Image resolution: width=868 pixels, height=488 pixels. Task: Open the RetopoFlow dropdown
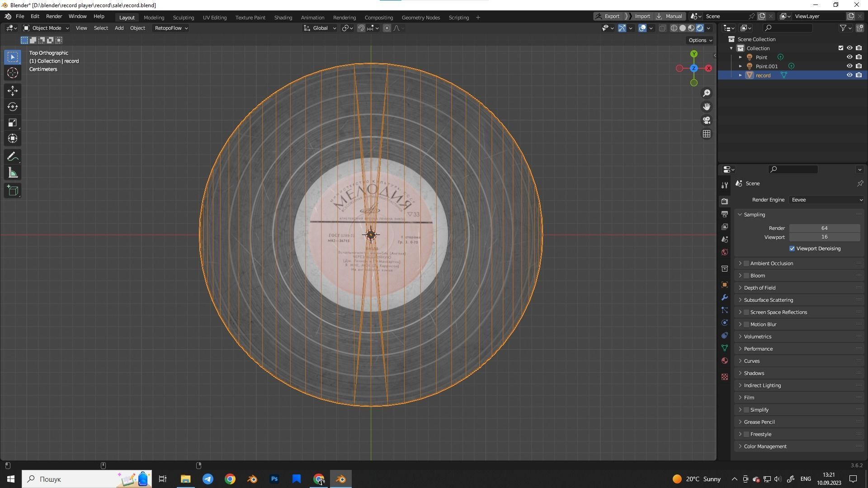click(x=171, y=28)
